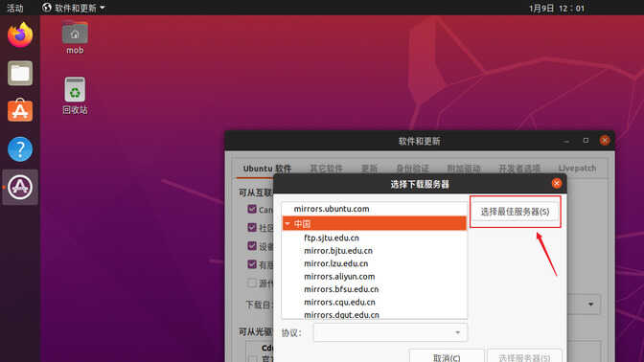
Task: Click the 选择服务器(S) button
Action: tap(524, 357)
